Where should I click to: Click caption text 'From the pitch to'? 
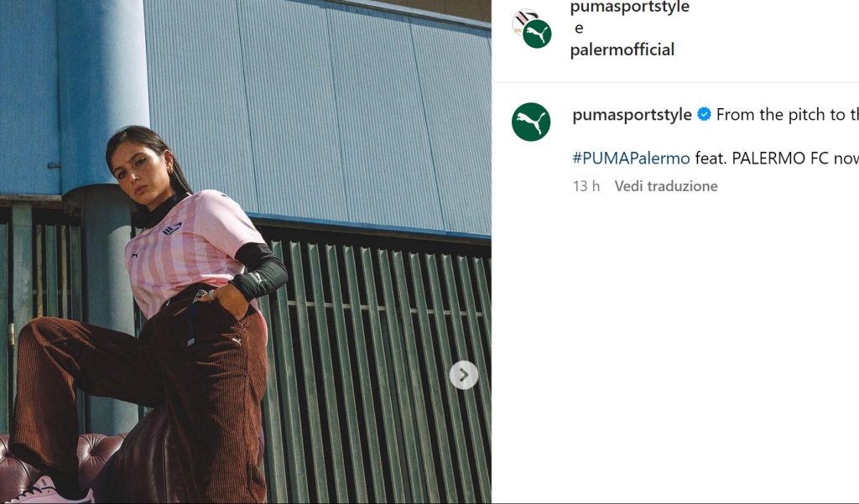(x=780, y=115)
